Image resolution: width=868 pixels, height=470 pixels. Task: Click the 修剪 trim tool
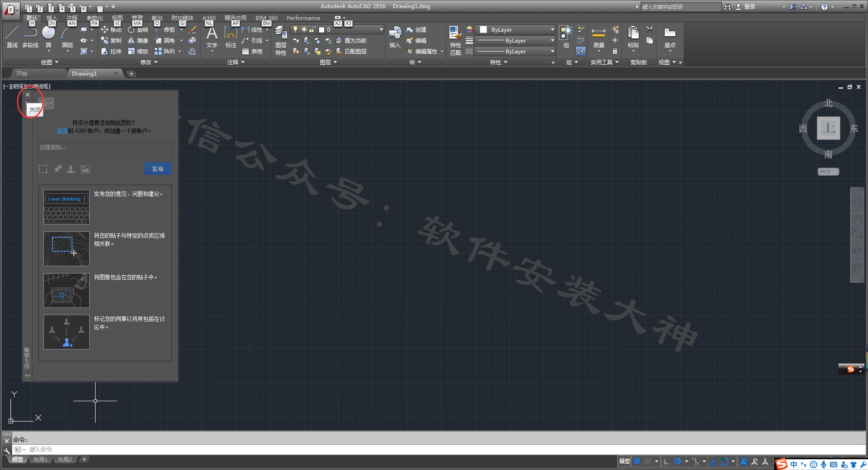click(164, 29)
